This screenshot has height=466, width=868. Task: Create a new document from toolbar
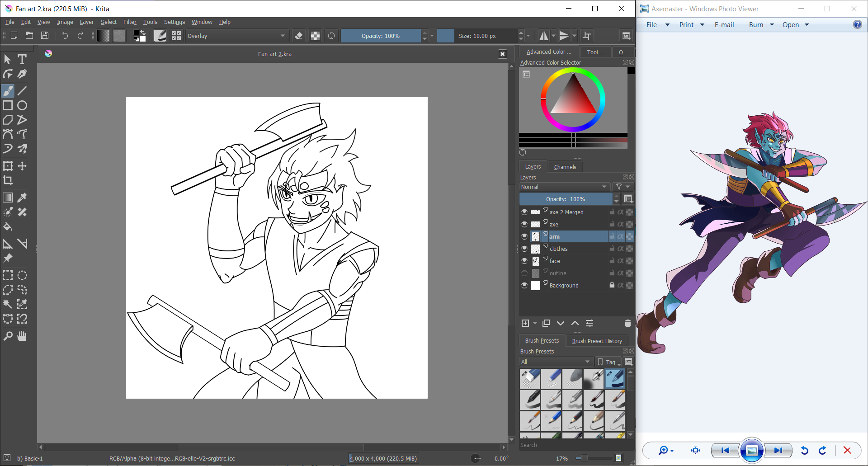click(14, 36)
